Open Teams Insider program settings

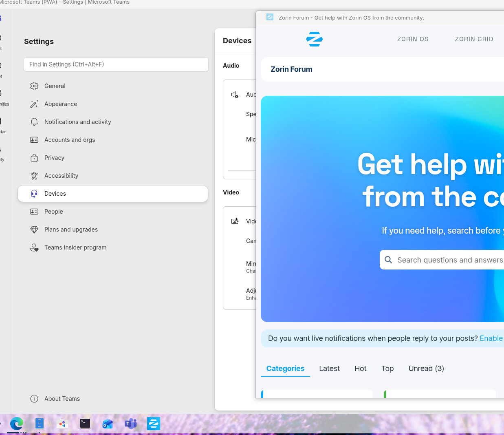(75, 247)
